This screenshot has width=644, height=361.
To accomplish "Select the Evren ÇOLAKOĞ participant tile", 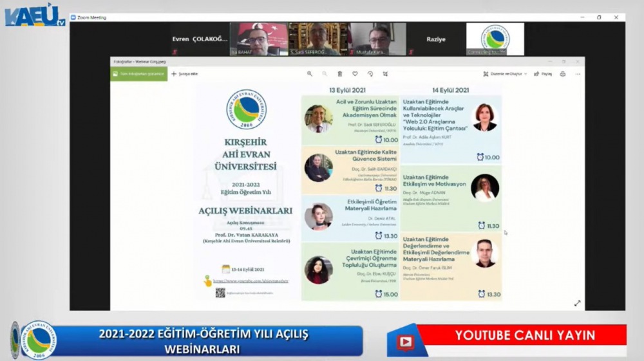I will [x=200, y=39].
